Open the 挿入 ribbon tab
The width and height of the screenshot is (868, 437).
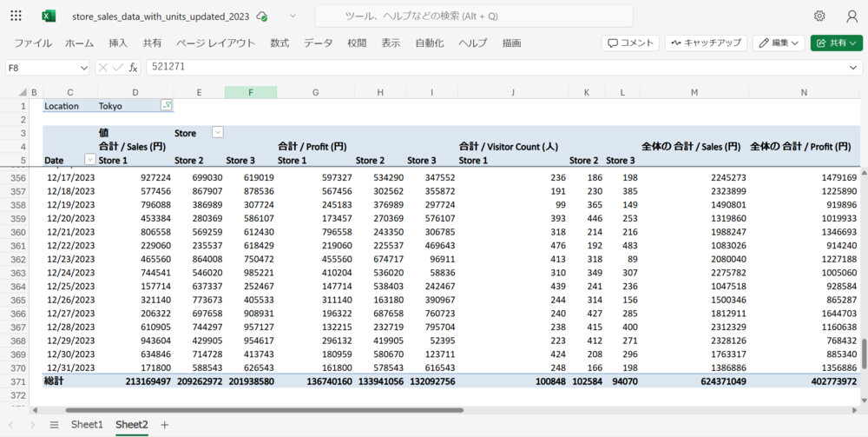pos(118,43)
